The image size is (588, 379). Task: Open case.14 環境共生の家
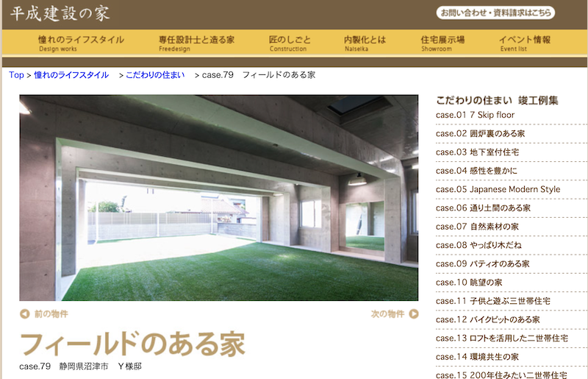coord(477,356)
